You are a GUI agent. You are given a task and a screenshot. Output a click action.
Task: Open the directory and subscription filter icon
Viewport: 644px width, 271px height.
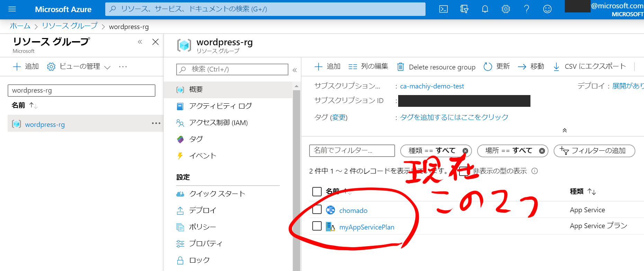tap(464, 9)
